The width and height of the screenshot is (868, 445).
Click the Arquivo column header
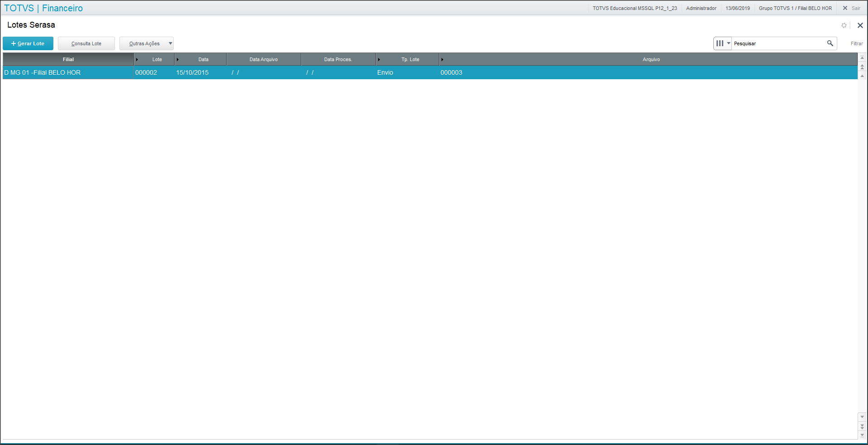click(649, 59)
